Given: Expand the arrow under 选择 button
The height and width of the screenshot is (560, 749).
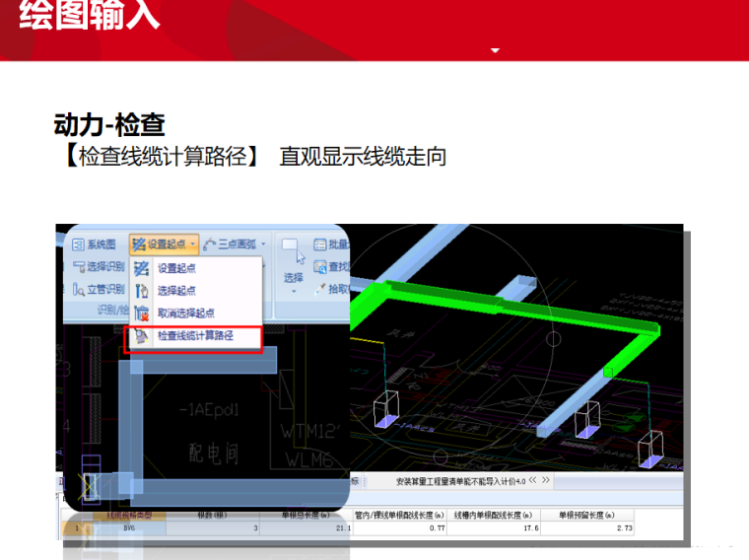Looking at the screenshot, I should [294, 292].
